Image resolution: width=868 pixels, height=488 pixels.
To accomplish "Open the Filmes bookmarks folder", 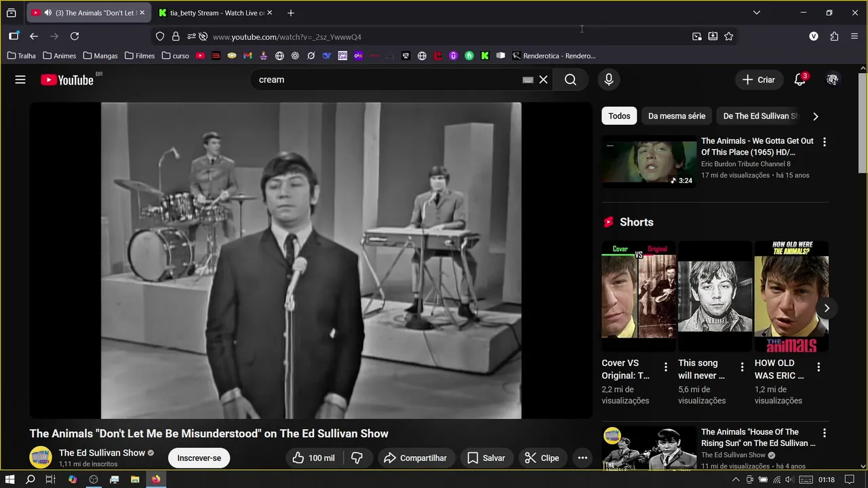I will [x=140, y=56].
